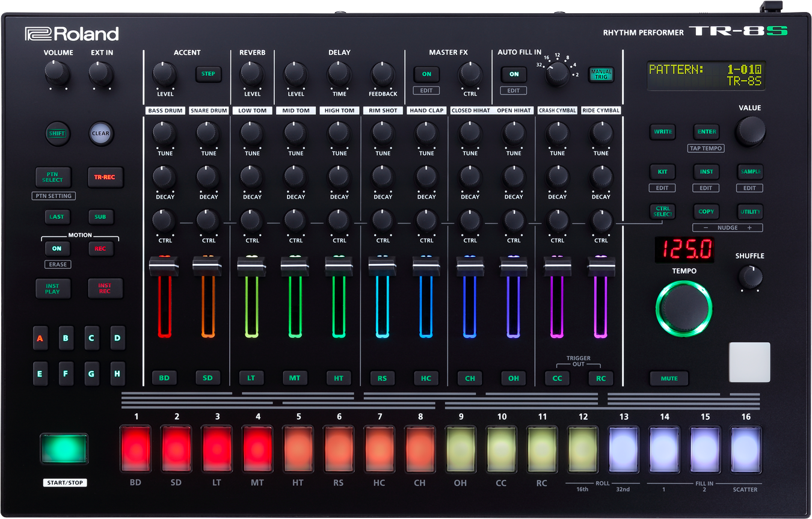Viewport: 812px width, 519px height.
Task: Toggle the Master FX ON button
Action: (426, 74)
